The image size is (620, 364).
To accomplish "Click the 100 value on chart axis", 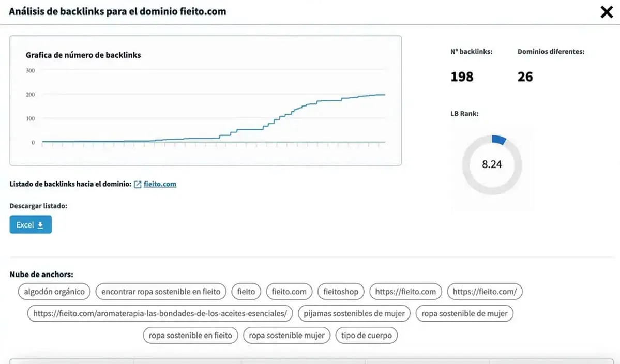I will (31, 118).
